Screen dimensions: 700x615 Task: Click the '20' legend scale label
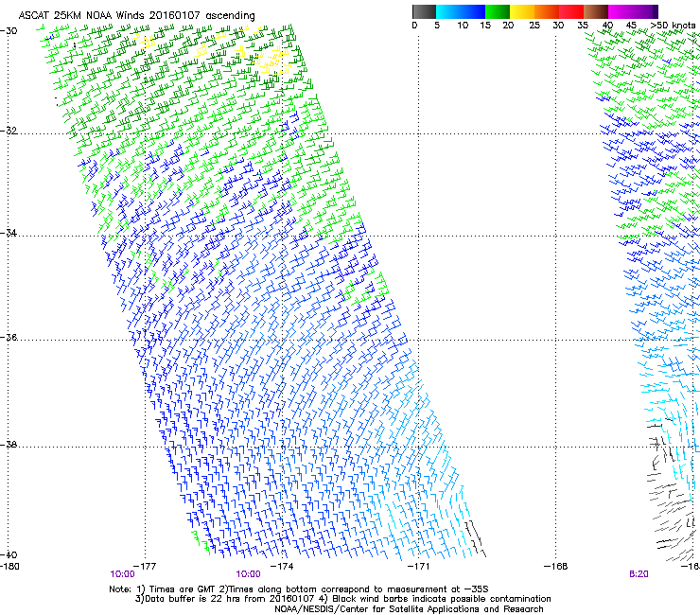click(x=508, y=26)
